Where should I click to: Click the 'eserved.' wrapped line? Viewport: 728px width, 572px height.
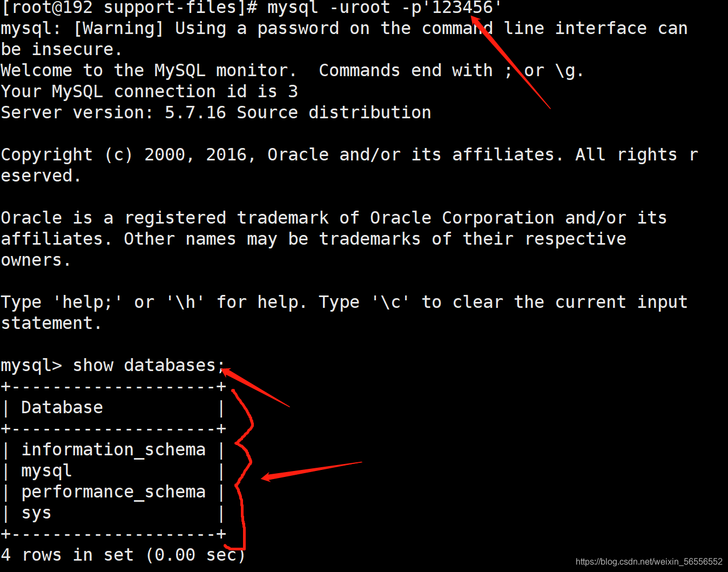[x=41, y=176]
